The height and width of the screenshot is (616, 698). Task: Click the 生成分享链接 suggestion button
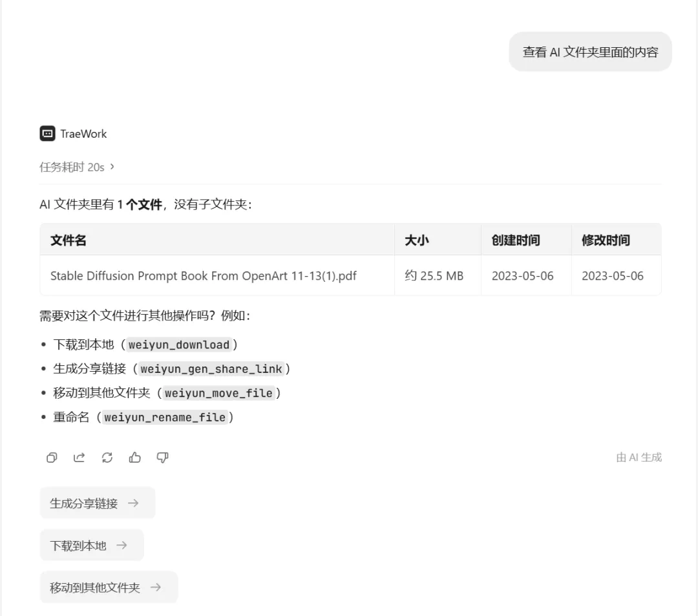(98, 503)
